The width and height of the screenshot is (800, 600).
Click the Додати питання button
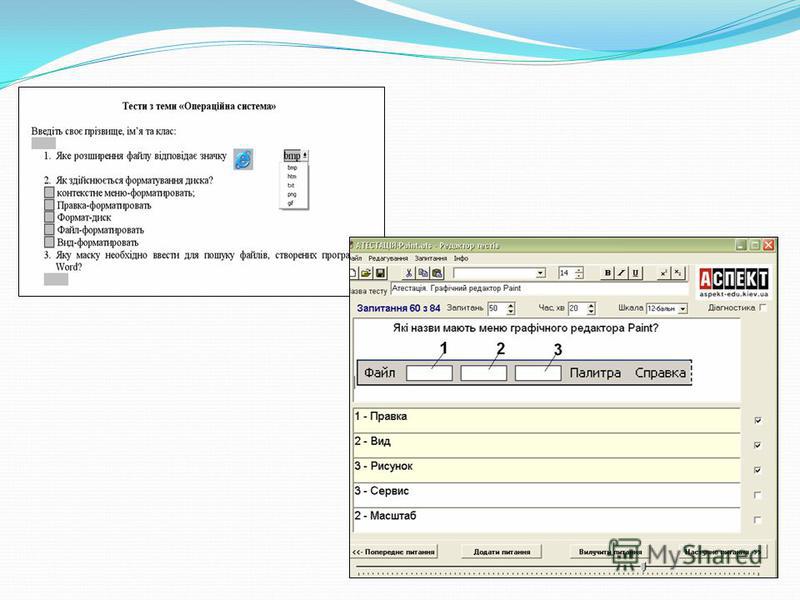tap(502, 552)
